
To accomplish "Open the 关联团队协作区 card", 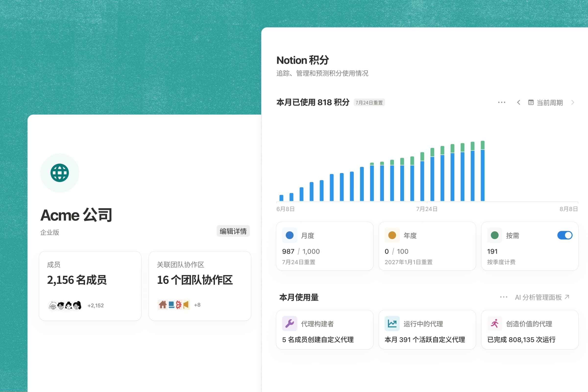I will [x=200, y=286].
